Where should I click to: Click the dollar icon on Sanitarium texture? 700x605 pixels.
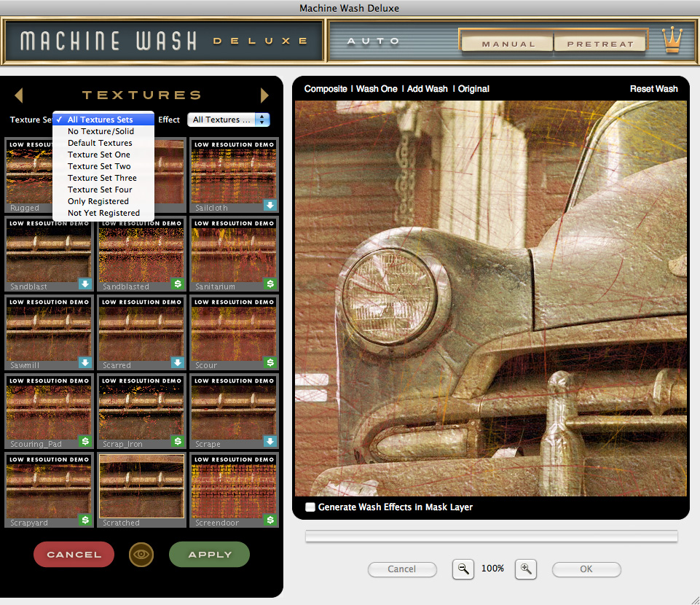pos(270,284)
